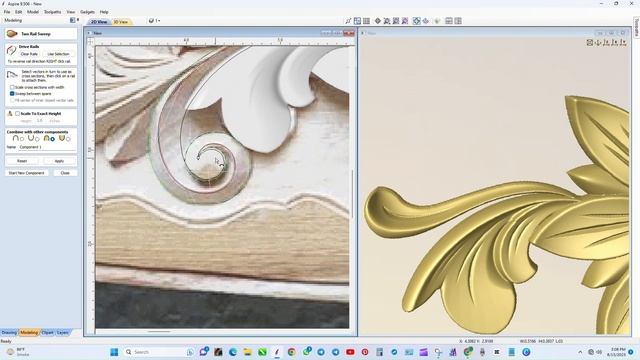Open the Gadgets menu
Image resolution: width=640 pixels, height=360 pixels.
pos(87,12)
